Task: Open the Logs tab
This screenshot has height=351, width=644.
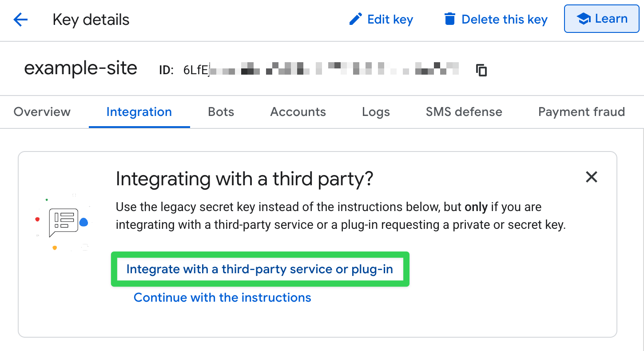Action: (375, 112)
